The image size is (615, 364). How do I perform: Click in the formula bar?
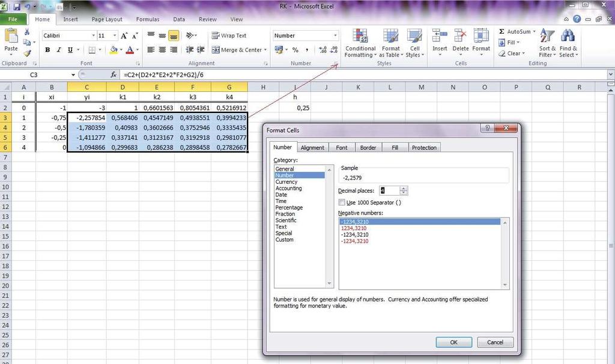pyautogui.click(x=364, y=74)
